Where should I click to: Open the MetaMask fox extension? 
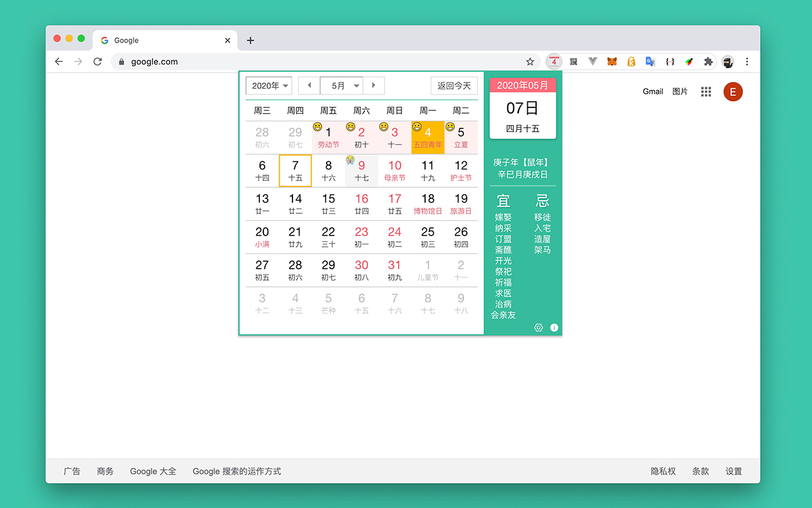[x=612, y=62]
